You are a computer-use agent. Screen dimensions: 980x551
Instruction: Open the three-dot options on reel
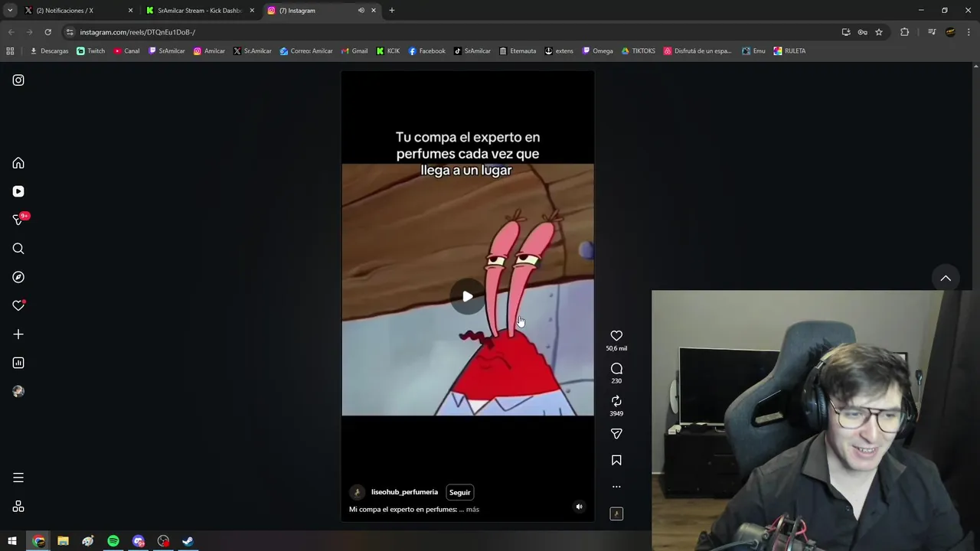616,487
